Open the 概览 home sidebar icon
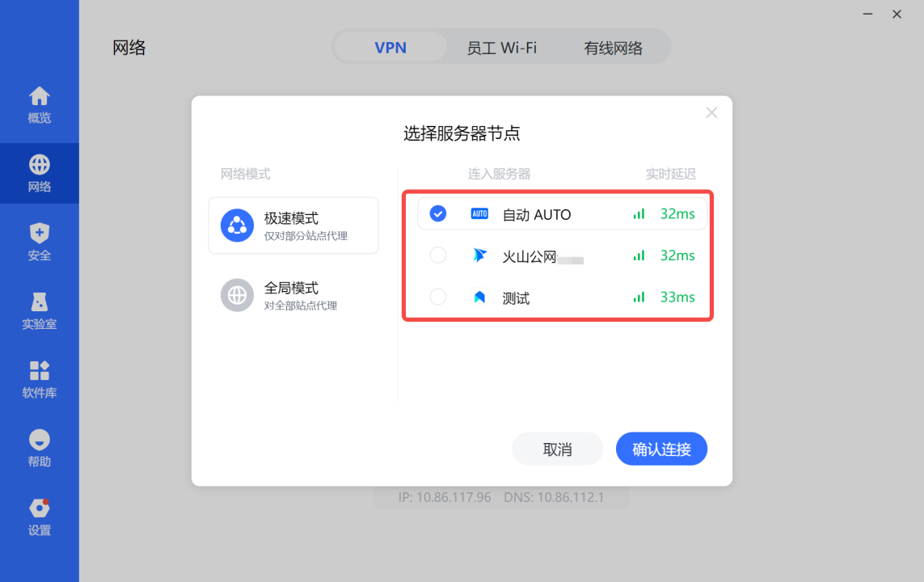The image size is (924, 582). (x=40, y=96)
